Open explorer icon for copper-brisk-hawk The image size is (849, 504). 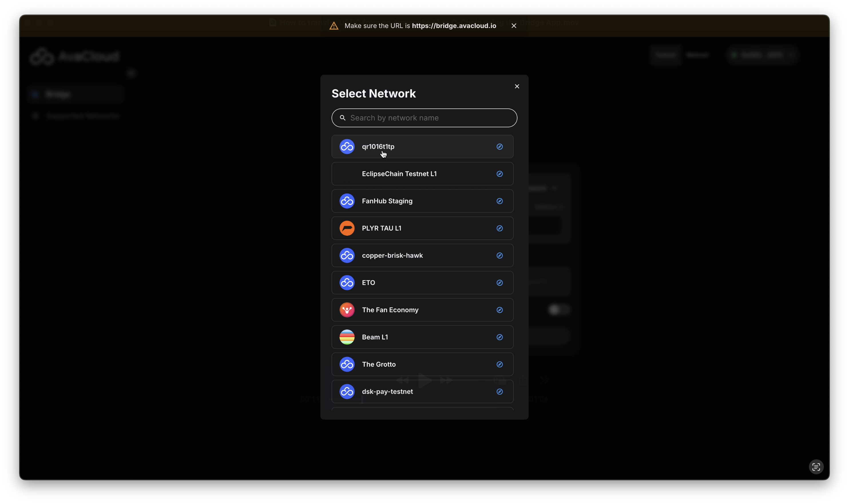pos(499,255)
